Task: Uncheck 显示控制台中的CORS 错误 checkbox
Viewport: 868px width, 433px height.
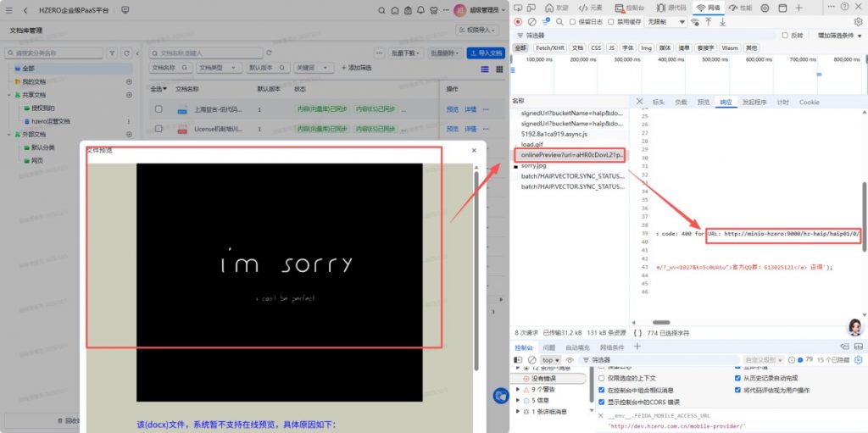Action: [x=602, y=402]
